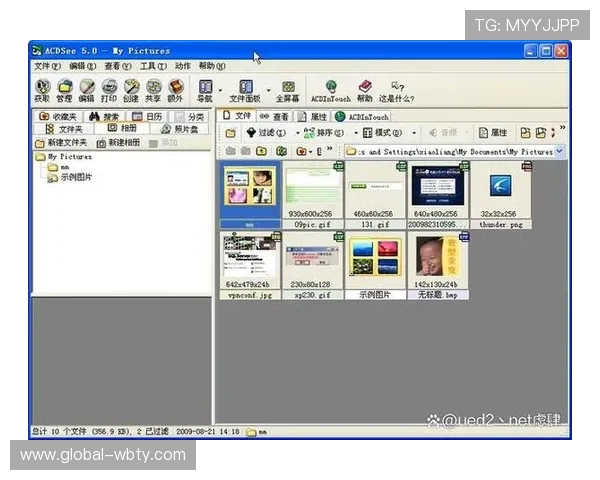Open the 管理 (Manage) toolbar icon
Viewport: 600px width, 480px height.
tap(64, 91)
